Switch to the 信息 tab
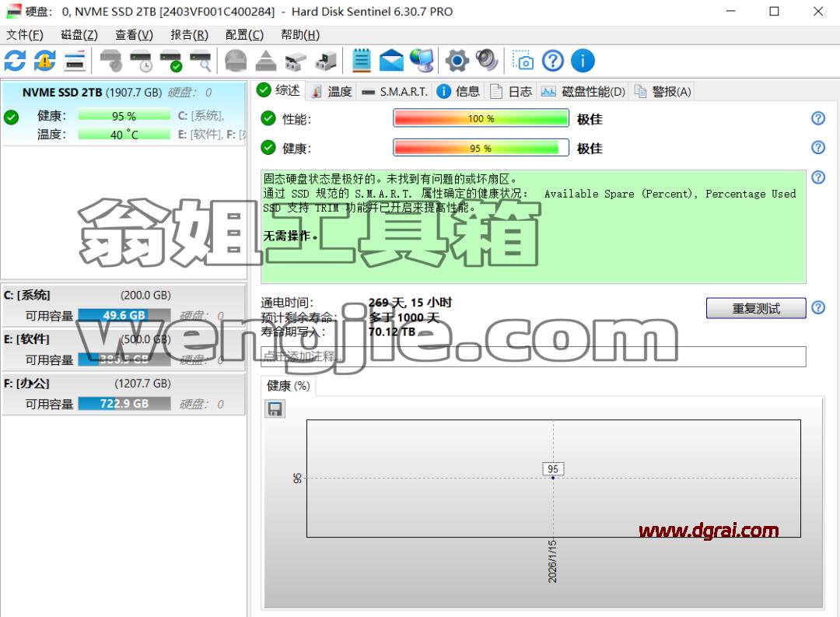 (x=459, y=92)
